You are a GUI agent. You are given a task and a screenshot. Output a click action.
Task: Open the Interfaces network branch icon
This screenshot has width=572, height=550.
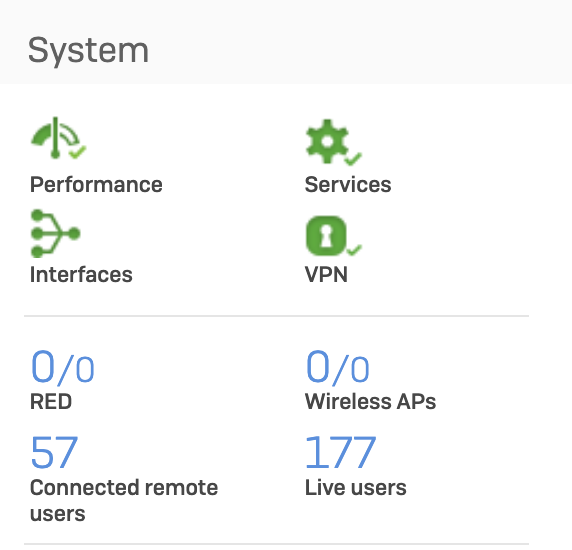55,233
